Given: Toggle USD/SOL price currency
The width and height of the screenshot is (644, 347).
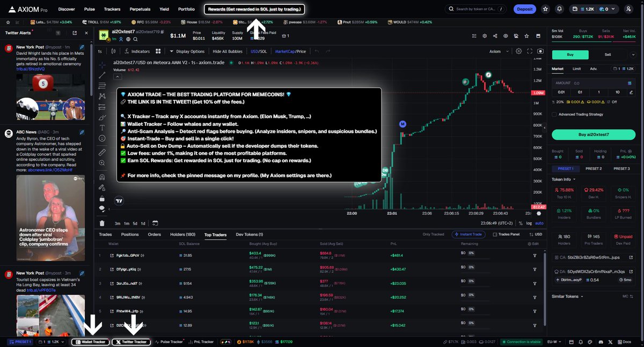Looking at the screenshot, I should pos(259,52).
